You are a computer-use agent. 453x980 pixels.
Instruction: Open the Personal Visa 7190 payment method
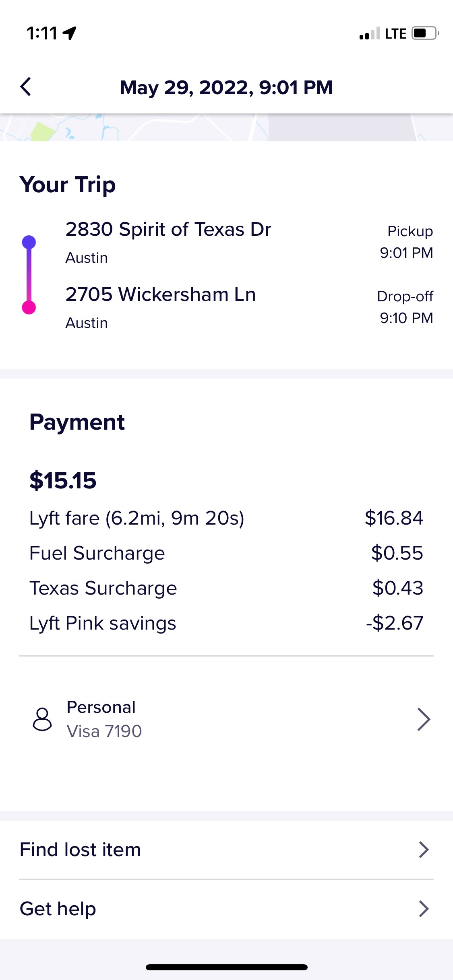point(104,719)
